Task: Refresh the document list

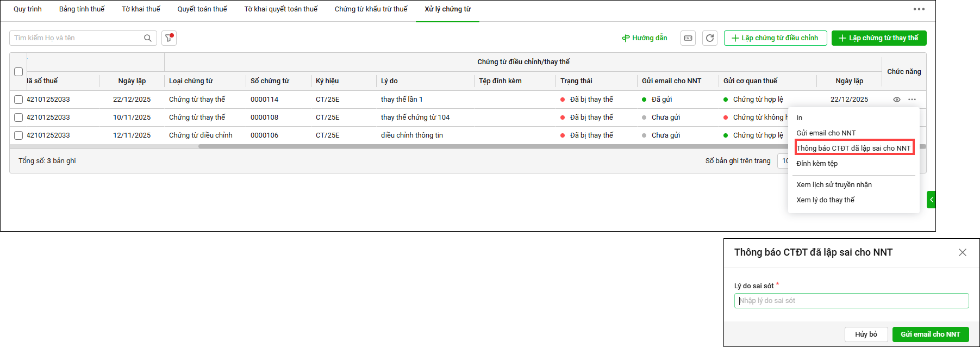Action: pos(710,38)
